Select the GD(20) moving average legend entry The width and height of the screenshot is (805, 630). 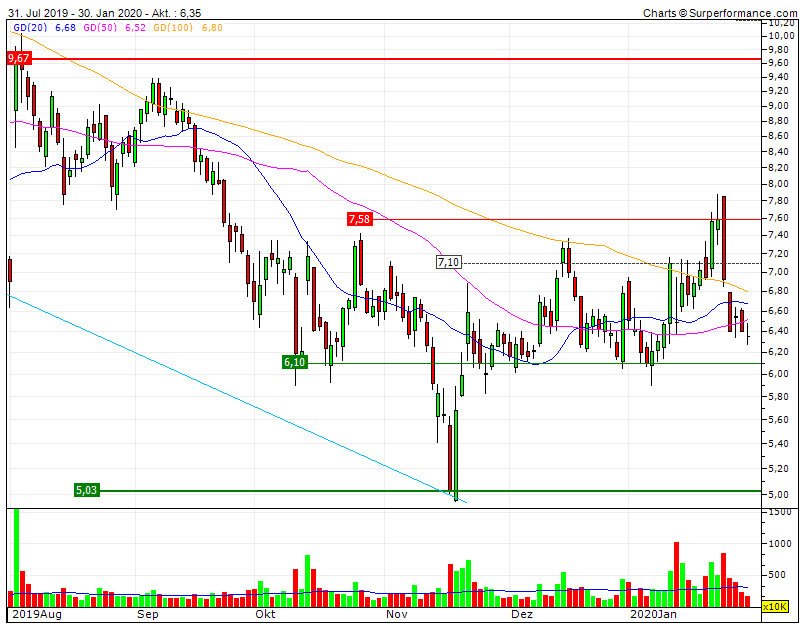[x=30, y=31]
